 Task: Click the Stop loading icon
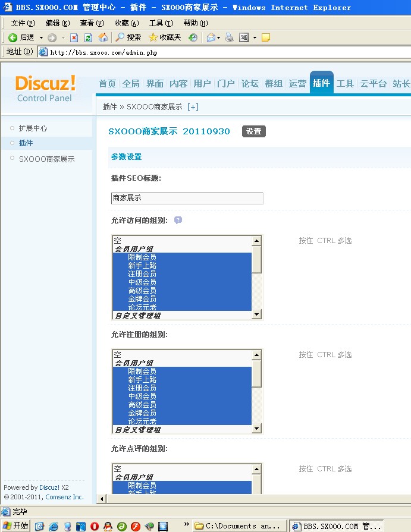pyautogui.click(x=74, y=37)
